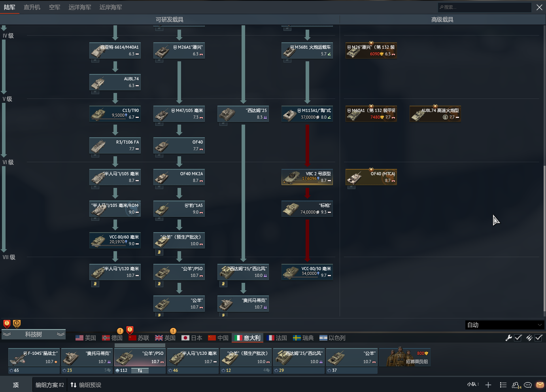Select 奥托马蒂克 crew slot at bottom
546x392 pixels.
[87, 358]
